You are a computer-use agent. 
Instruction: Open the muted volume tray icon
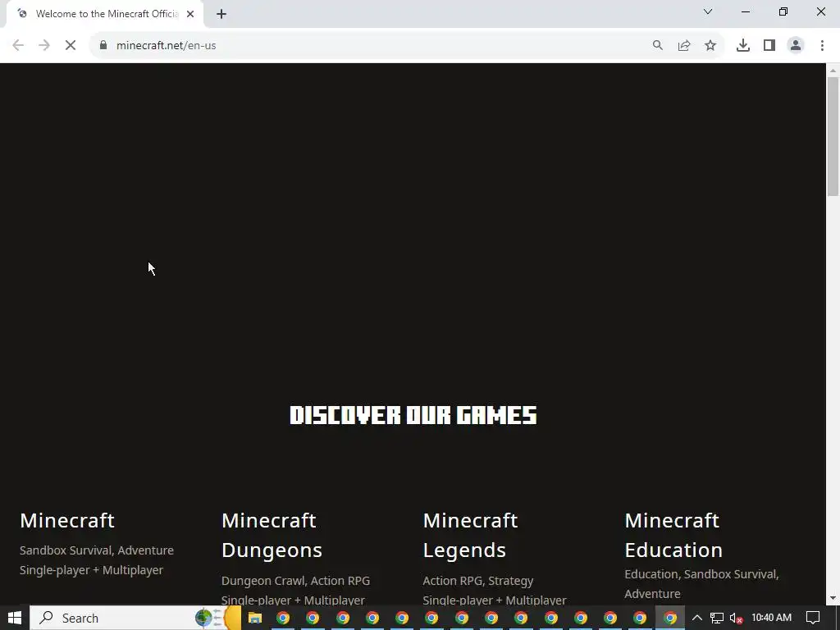[x=736, y=618]
